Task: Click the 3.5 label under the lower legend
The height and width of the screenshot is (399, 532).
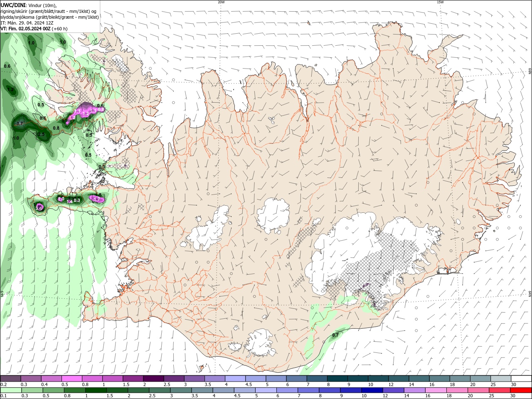Action: click(195, 396)
